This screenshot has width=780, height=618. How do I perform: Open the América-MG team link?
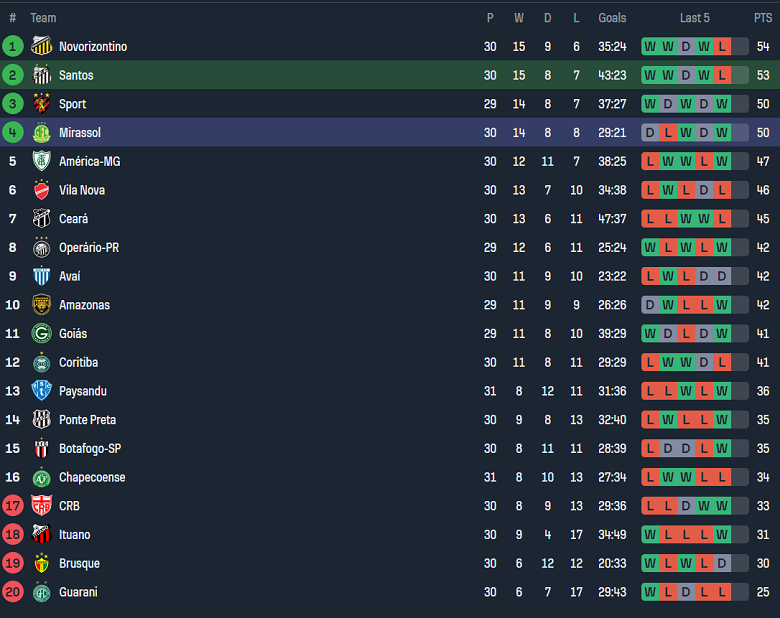(89, 161)
